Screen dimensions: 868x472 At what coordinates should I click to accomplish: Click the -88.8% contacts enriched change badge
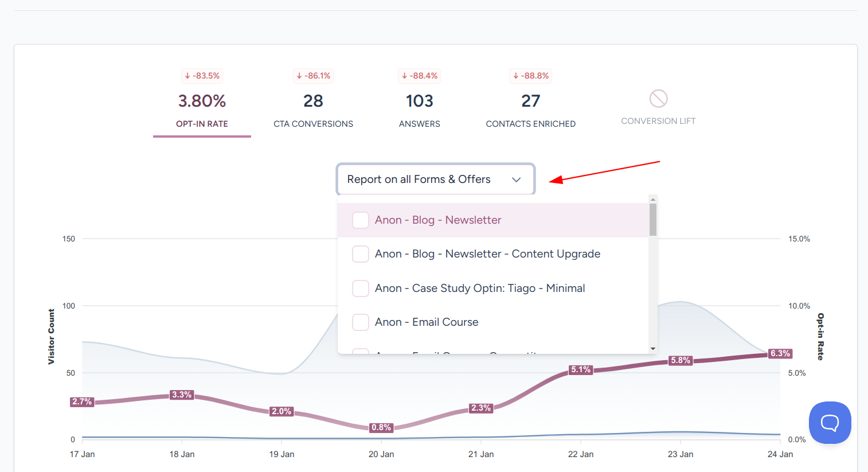pos(531,76)
